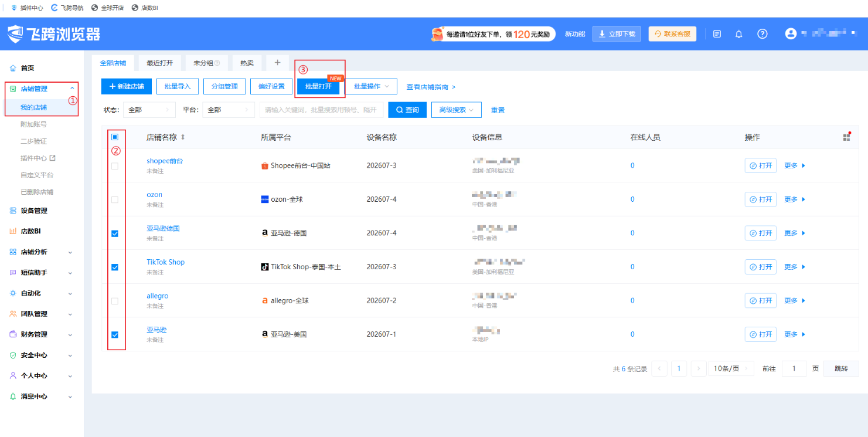Viewport: 868px width, 437px height.
Task: Switch to the 最近打开 tab
Action: pyautogui.click(x=160, y=63)
